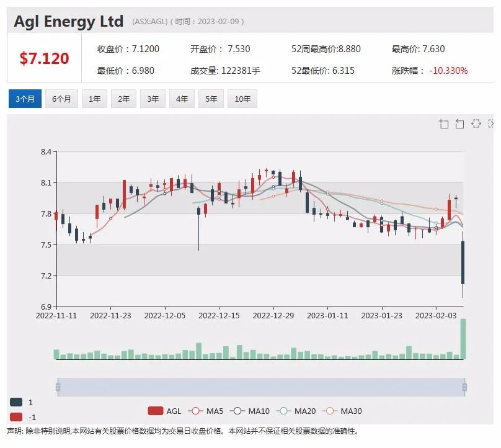The width and height of the screenshot is (501, 448).
Task: Click the 2023-01-11 axis date label
Action: 327,316
